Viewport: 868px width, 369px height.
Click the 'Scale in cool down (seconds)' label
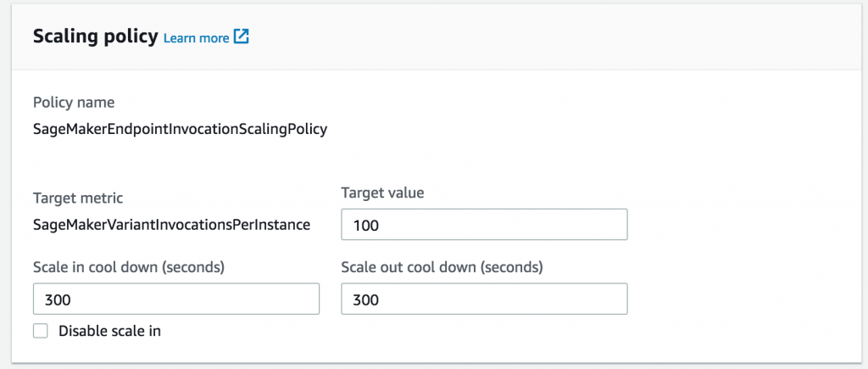tap(128, 266)
